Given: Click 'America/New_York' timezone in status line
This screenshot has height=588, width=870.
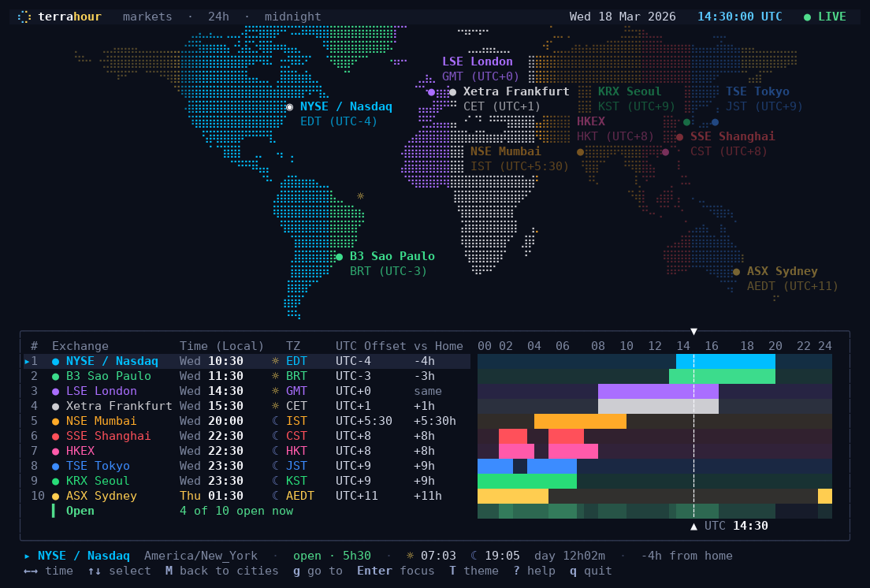Looking at the screenshot, I should click(201, 556).
